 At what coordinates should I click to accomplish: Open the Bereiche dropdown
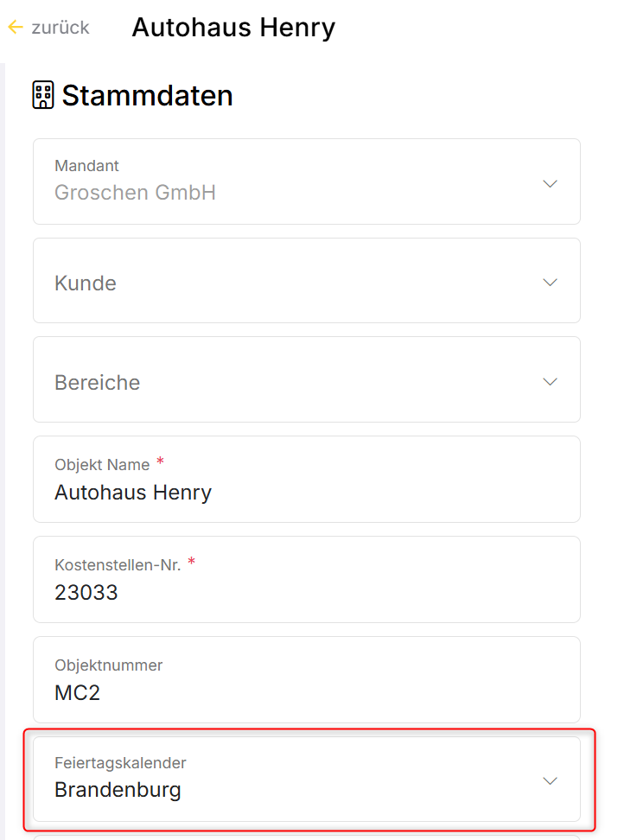click(294, 381)
